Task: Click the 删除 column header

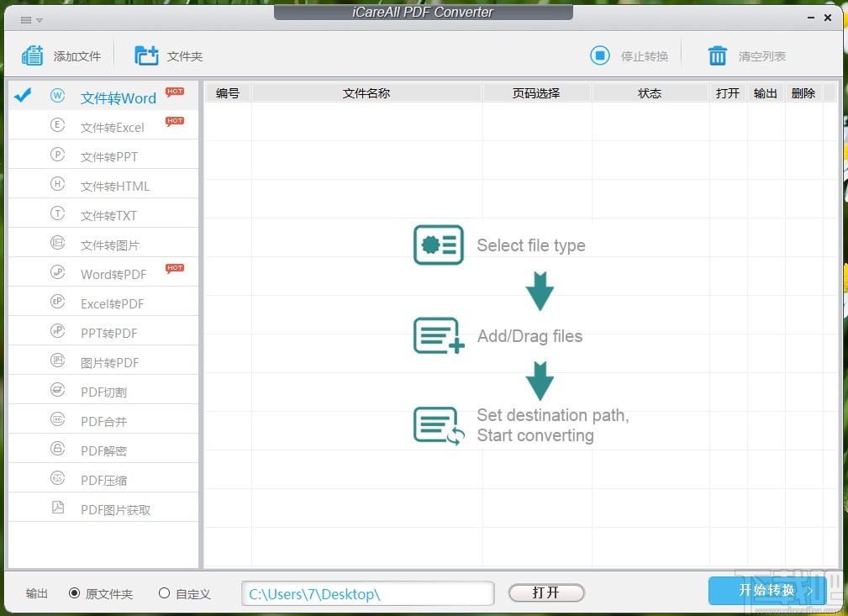Action: tap(803, 93)
